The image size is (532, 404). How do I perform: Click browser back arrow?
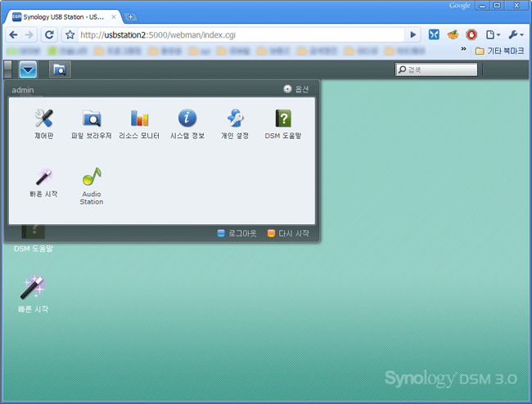point(14,34)
